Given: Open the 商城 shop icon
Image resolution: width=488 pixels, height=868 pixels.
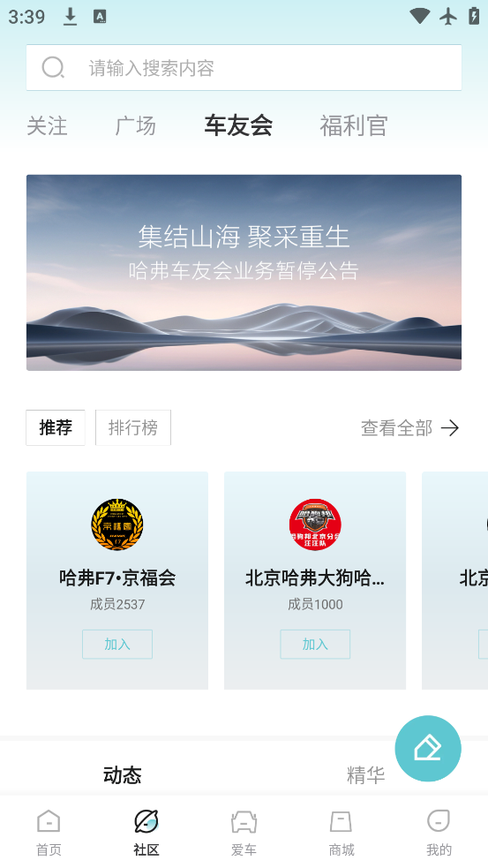Looking at the screenshot, I should [x=341, y=821].
